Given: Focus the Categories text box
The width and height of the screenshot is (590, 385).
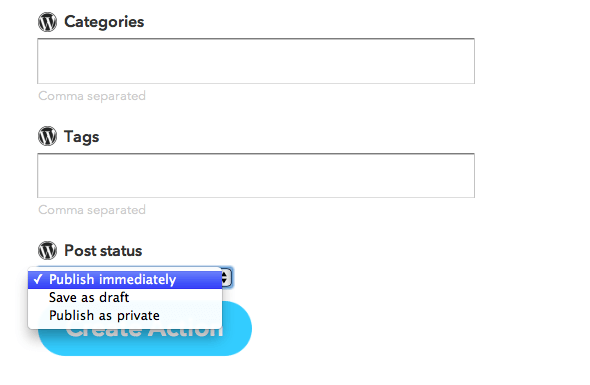Looking at the screenshot, I should click(256, 61).
